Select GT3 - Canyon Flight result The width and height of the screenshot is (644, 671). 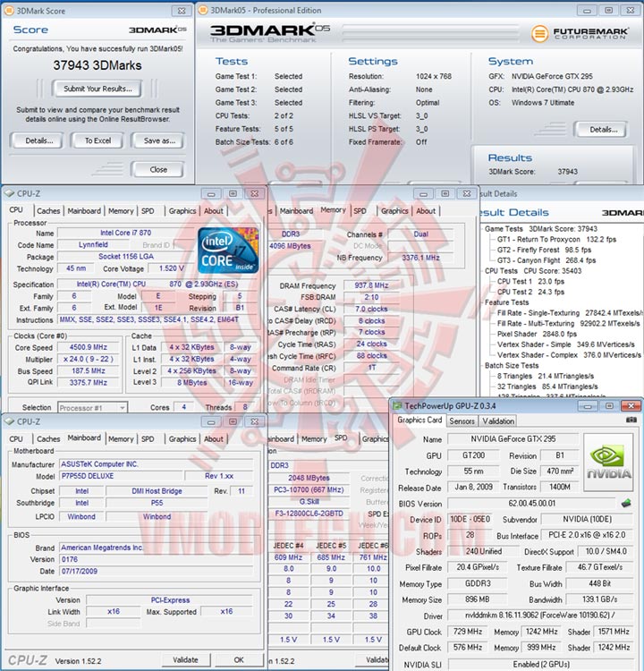click(547, 260)
